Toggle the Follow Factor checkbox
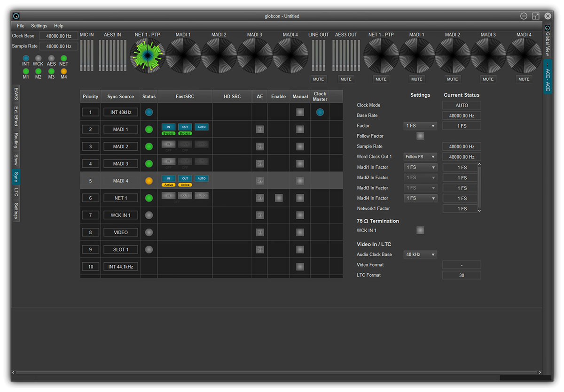 coord(420,136)
